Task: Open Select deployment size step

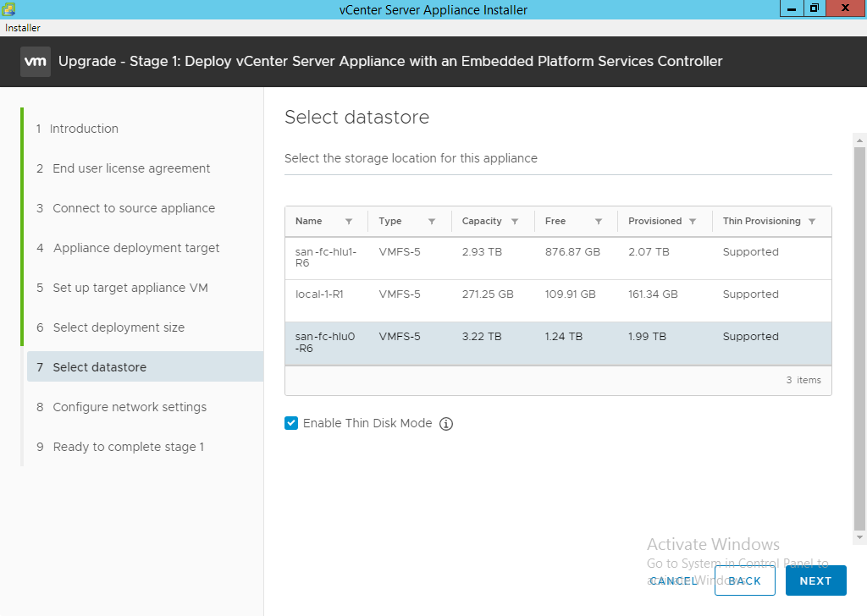Action: click(x=118, y=327)
